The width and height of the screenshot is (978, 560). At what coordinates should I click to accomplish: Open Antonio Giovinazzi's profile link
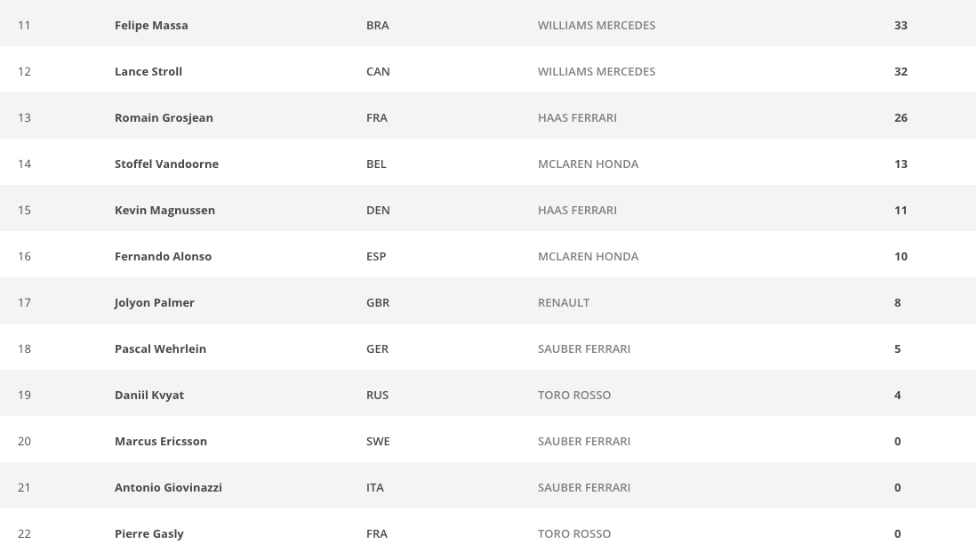(x=168, y=487)
